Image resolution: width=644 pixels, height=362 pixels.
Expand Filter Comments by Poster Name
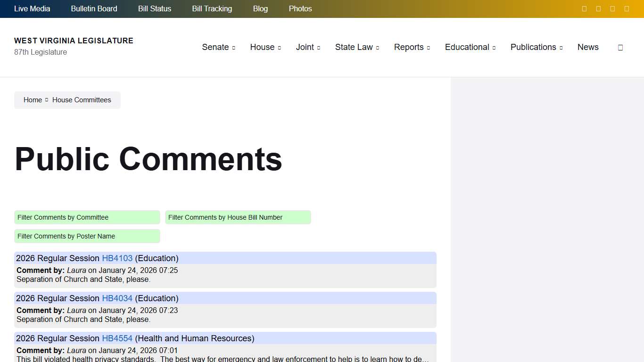(x=87, y=236)
